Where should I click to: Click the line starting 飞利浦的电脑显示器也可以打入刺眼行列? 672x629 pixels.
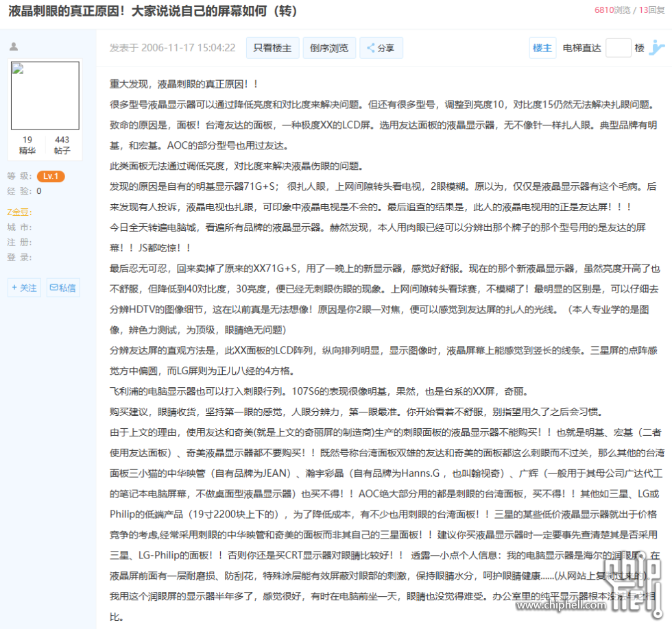click(320, 391)
